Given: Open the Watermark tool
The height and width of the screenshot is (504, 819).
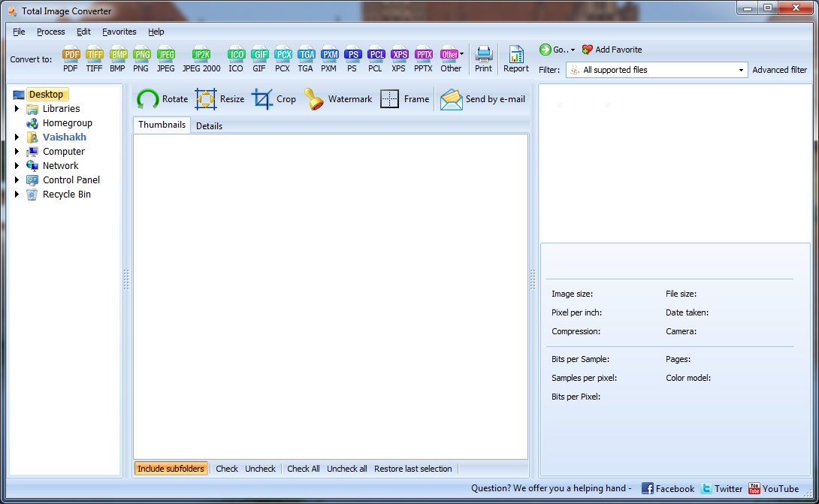Looking at the screenshot, I should click(338, 98).
